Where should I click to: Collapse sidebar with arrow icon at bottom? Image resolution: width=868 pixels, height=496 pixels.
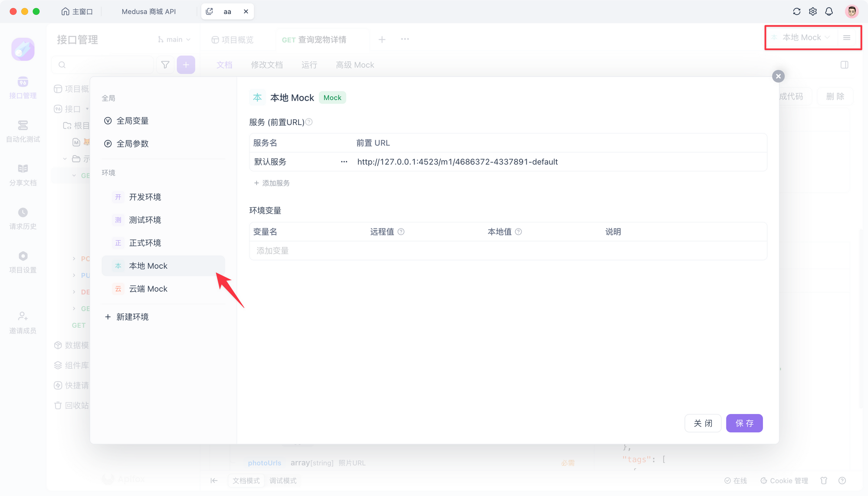point(214,480)
